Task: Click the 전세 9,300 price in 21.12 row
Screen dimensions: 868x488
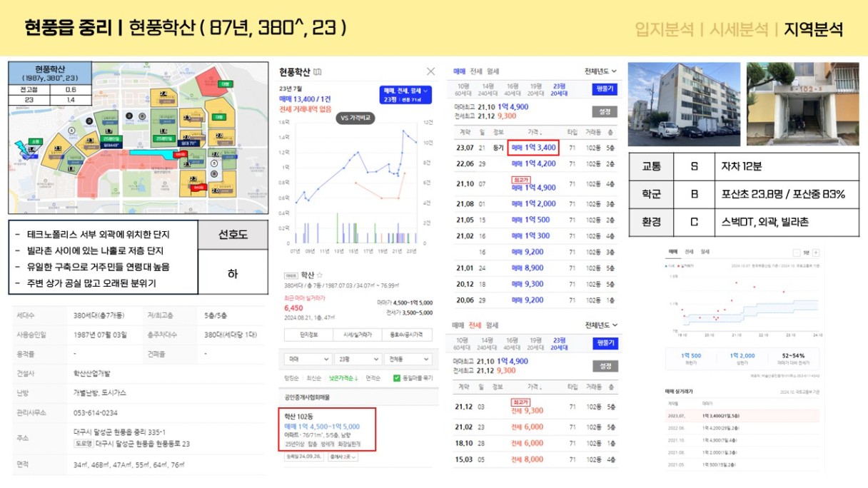Action: [528, 410]
